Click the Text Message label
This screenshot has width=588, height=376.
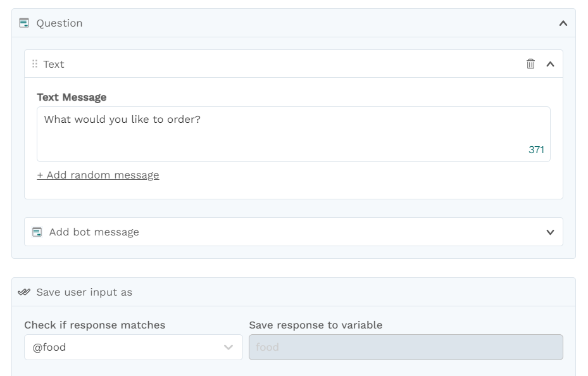point(72,97)
